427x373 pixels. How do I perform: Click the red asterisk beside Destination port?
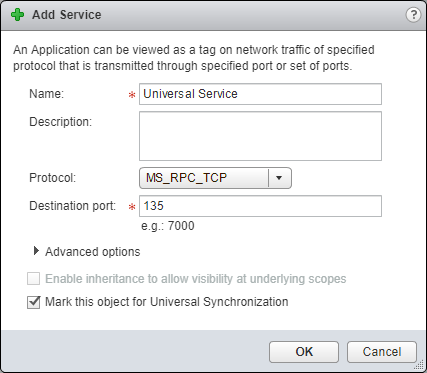132,207
